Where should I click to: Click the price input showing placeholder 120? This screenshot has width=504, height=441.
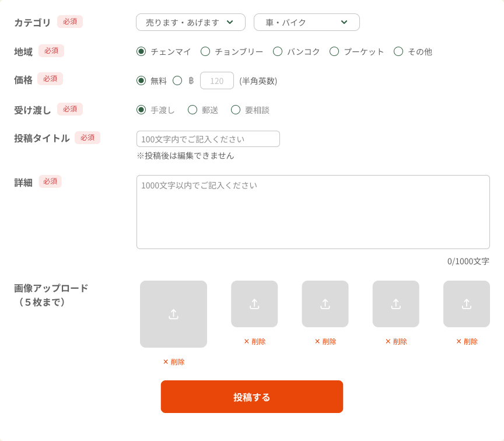pyautogui.click(x=216, y=80)
